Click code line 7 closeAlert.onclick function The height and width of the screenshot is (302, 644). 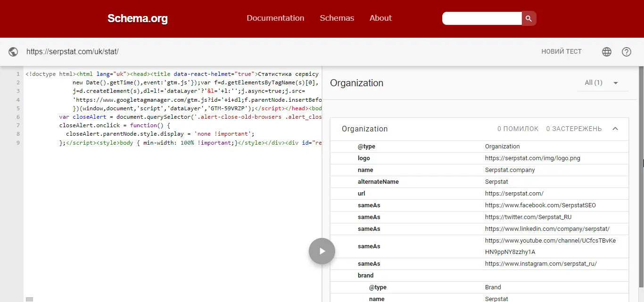[x=114, y=125]
